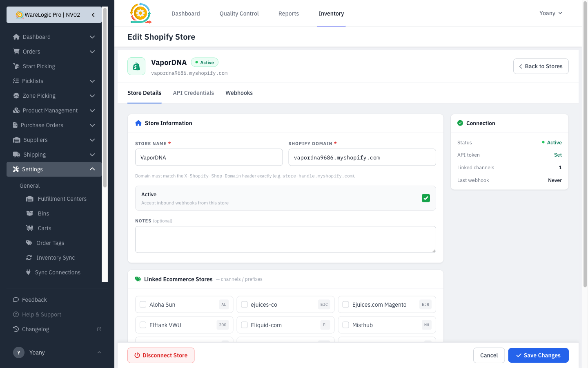
Task: Click the Start Picking dolly icon
Action: (x=16, y=66)
